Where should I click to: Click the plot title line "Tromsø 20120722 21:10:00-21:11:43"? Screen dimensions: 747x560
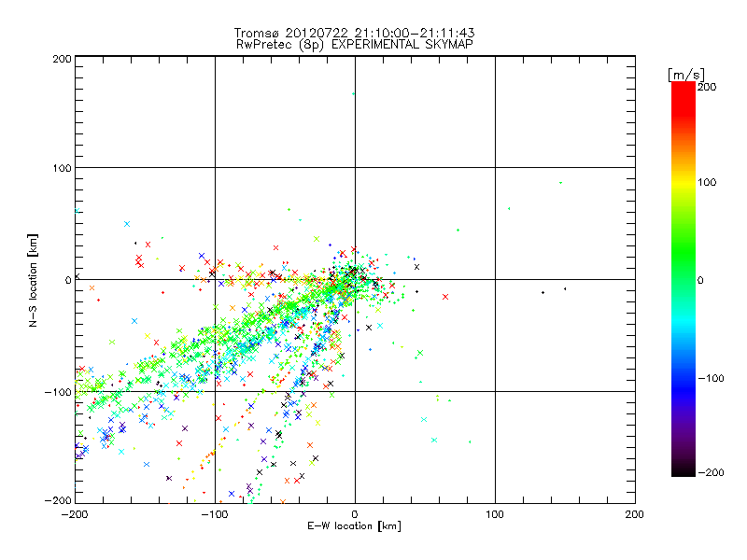pos(354,33)
